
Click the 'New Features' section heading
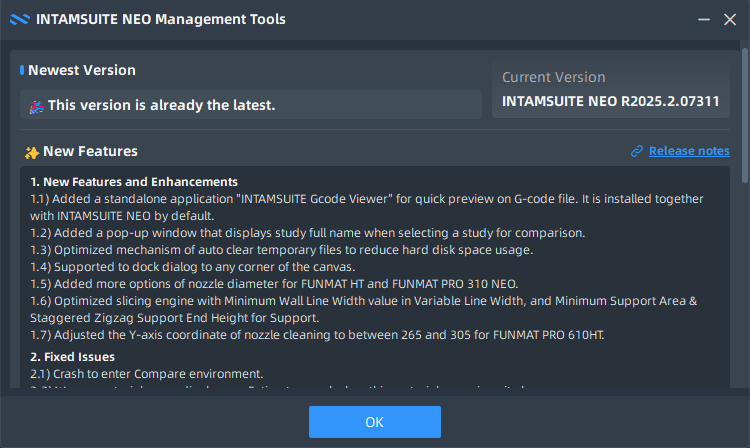click(x=90, y=152)
